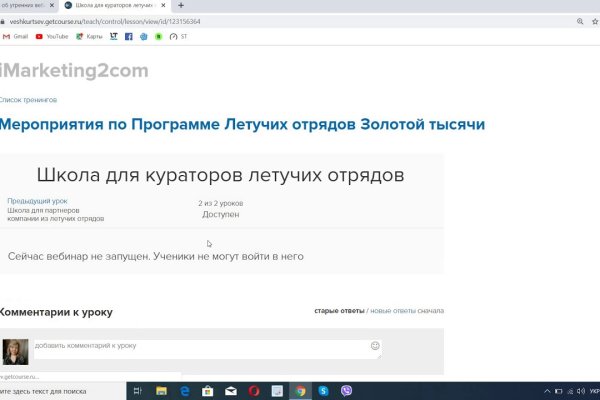Screen dimensions: 600x400
Task: Open new browser tab with plus button
Action: [181, 6]
